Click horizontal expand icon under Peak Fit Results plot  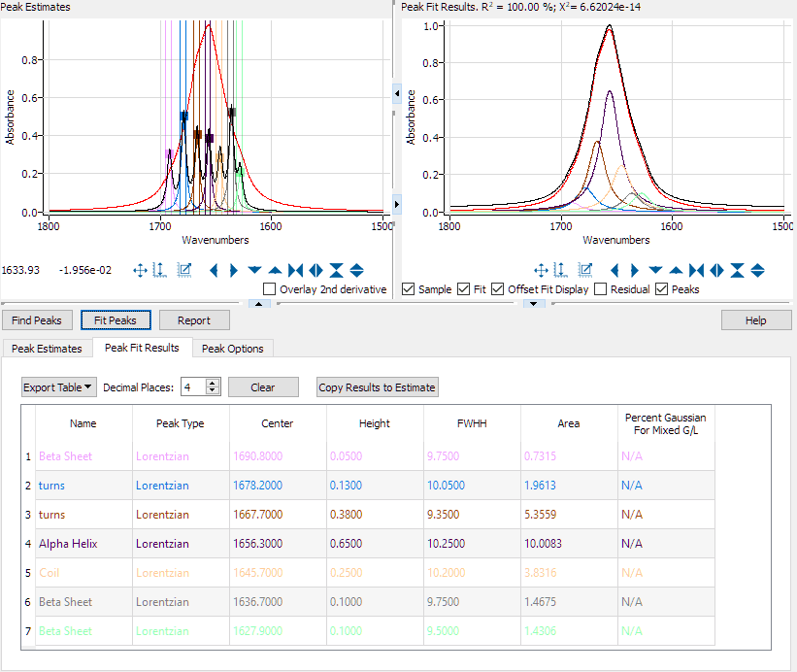[x=717, y=270]
